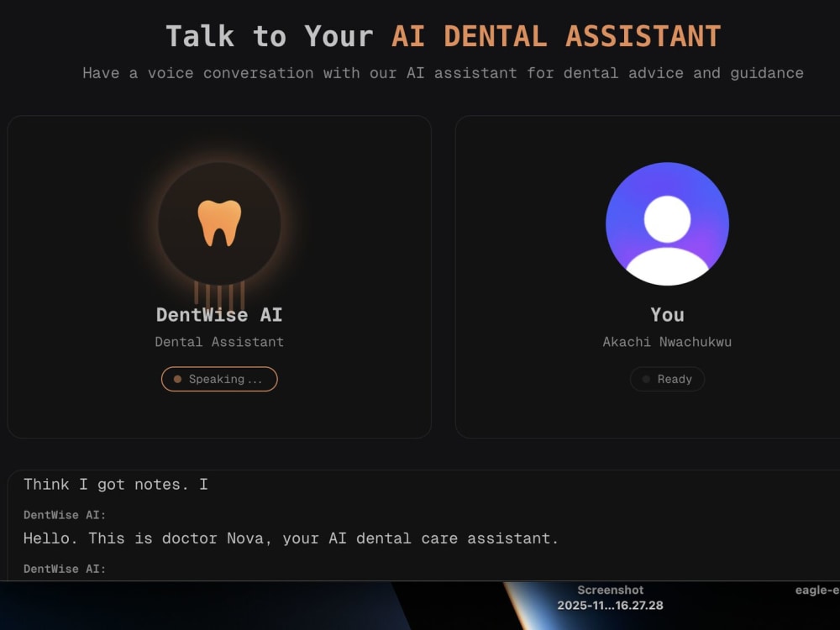The width and height of the screenshot is (840, 630).
Task: Click the transcript line Think I got notes
Action: click(x=116, y=485)
